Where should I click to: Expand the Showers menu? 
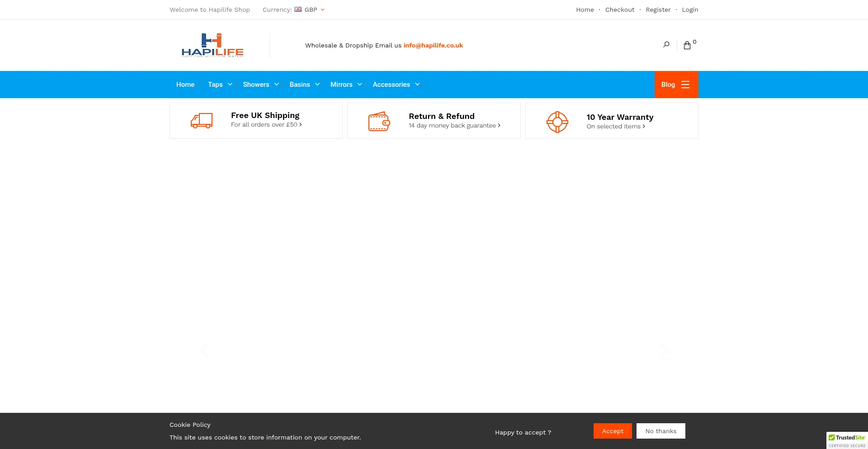coord(260,85)
